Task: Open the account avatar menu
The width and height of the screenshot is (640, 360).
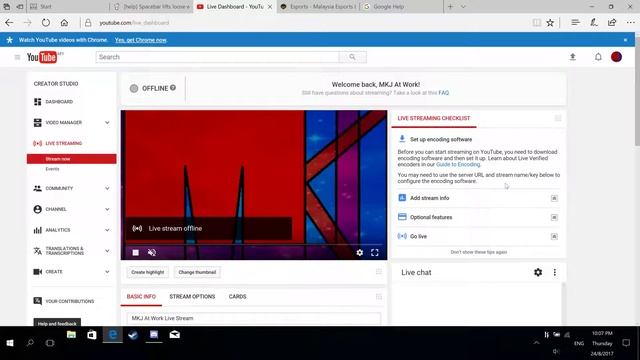Action: 616,57
